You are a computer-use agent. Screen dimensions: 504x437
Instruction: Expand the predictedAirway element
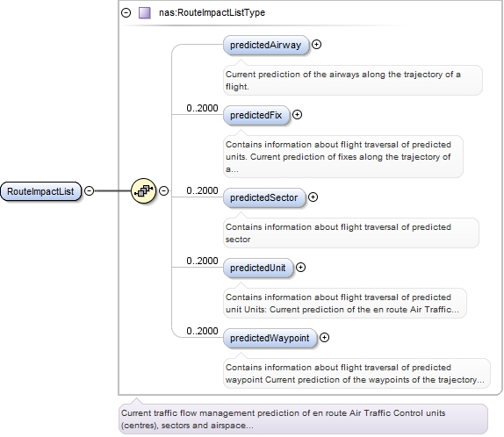(317, 45)
